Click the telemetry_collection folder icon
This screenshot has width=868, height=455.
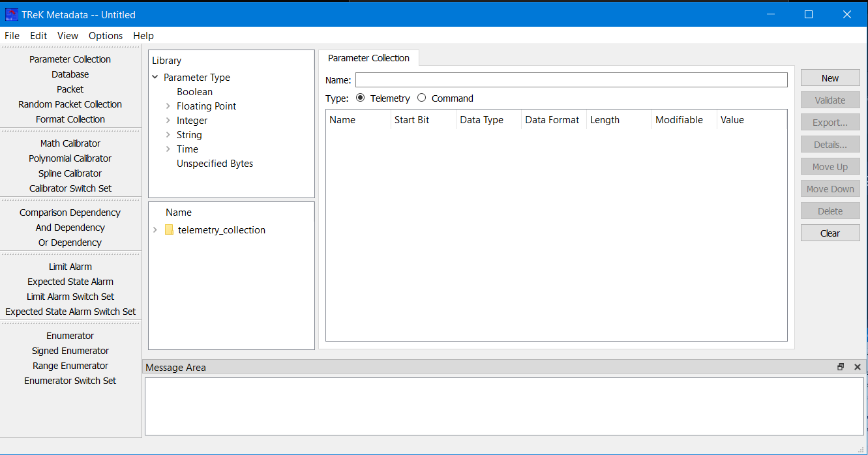169,230
